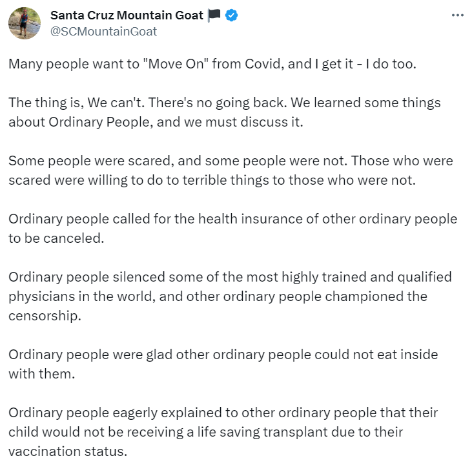This screenshot has height=476, width=472.
Task: Open the @SCMountainGoat handle link
Action: [x=103, y=31]
